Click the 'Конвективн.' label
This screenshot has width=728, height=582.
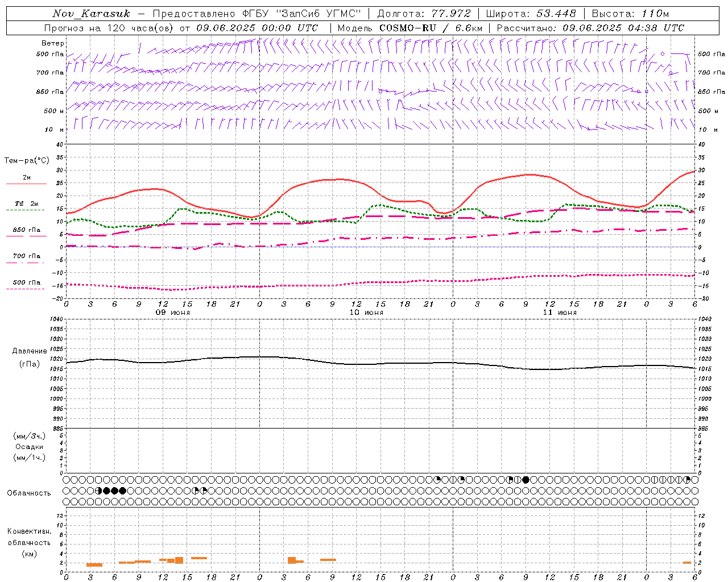[30, 531]
